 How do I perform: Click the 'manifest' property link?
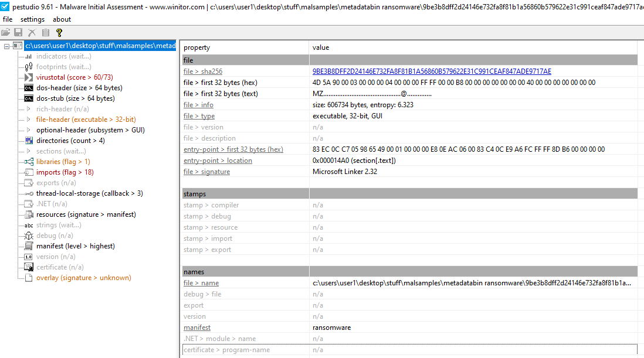pyautogui.click(x=197, y=328)
